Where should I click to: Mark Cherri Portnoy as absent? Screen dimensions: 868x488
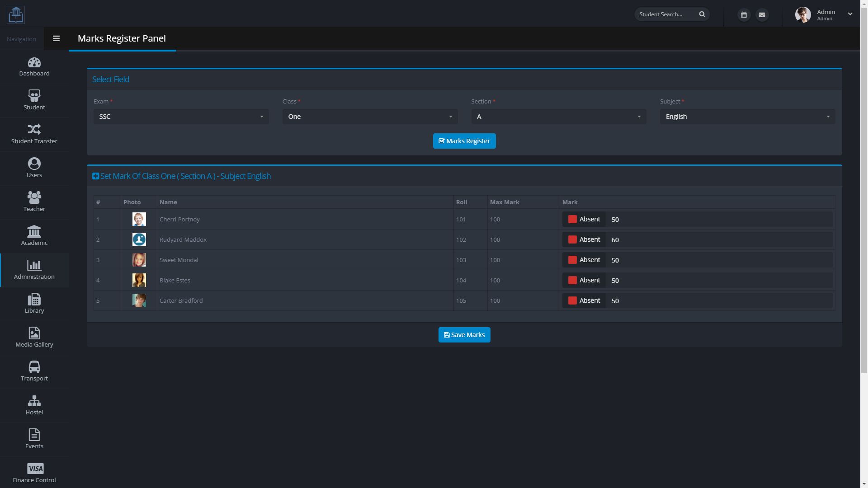572,219
